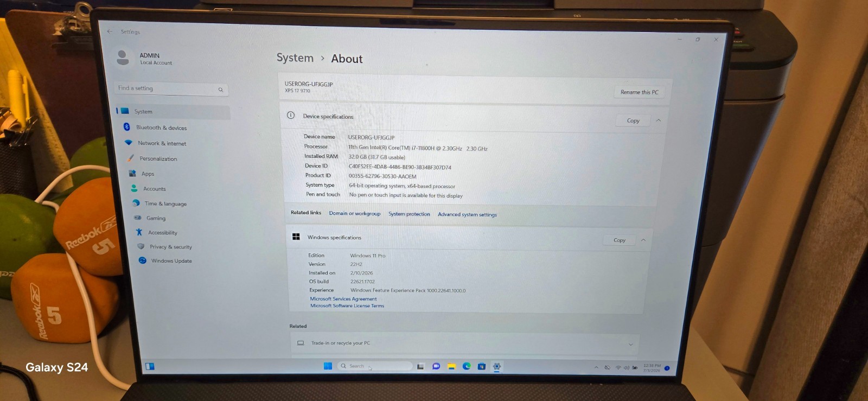Open Personalization via the brush icon
868x401 pixels.
pyautogui.click(x=130, y=158)
